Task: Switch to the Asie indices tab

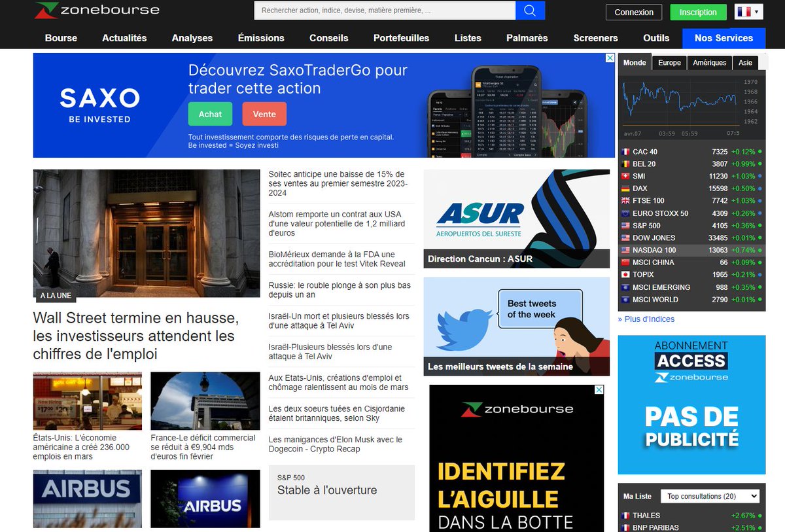Action: pyautogui.click(x=746, y=63)
